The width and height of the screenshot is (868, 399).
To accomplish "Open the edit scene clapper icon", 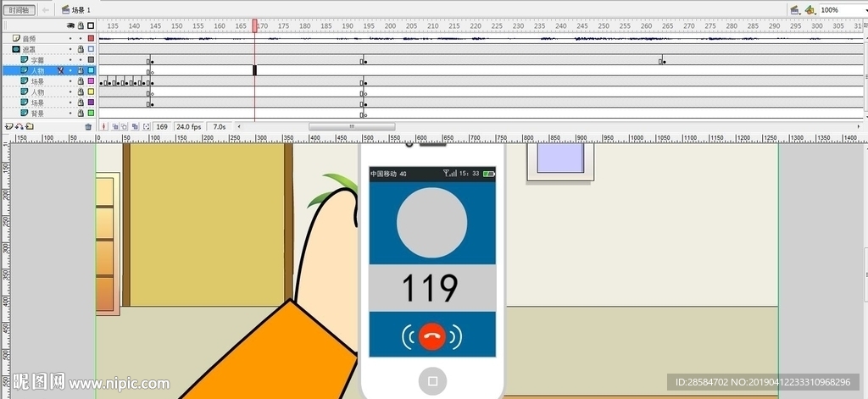I will tap(794, 10).
